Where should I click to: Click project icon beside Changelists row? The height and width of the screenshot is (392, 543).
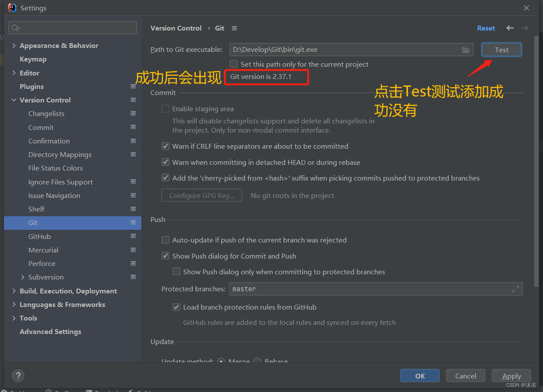[133, 113]
